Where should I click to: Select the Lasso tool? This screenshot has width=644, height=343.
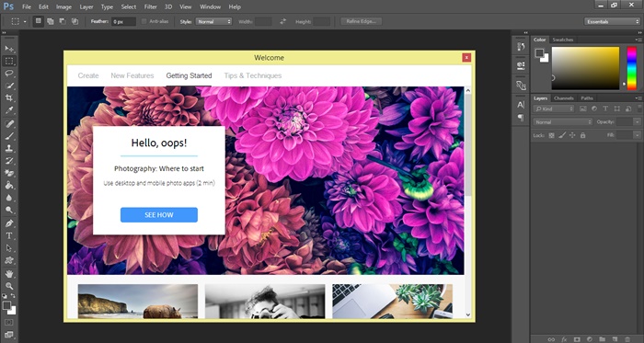click(x=9, y=74)
